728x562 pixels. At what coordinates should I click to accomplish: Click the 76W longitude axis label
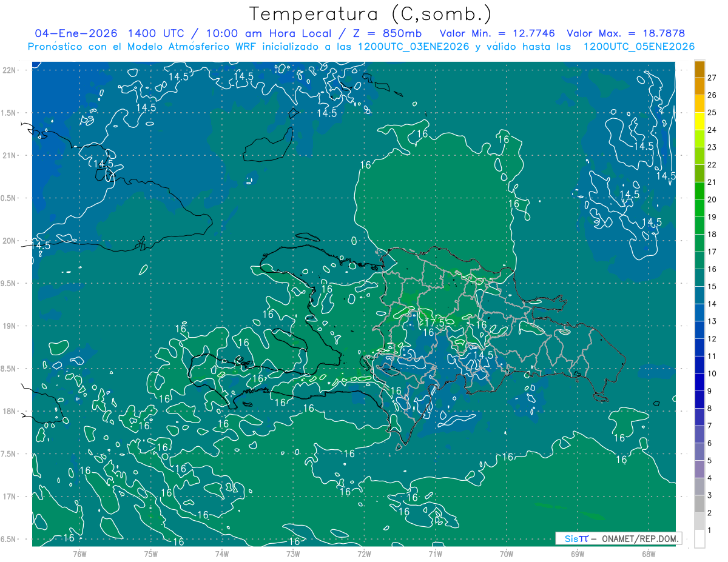click(x=79, y=554)
